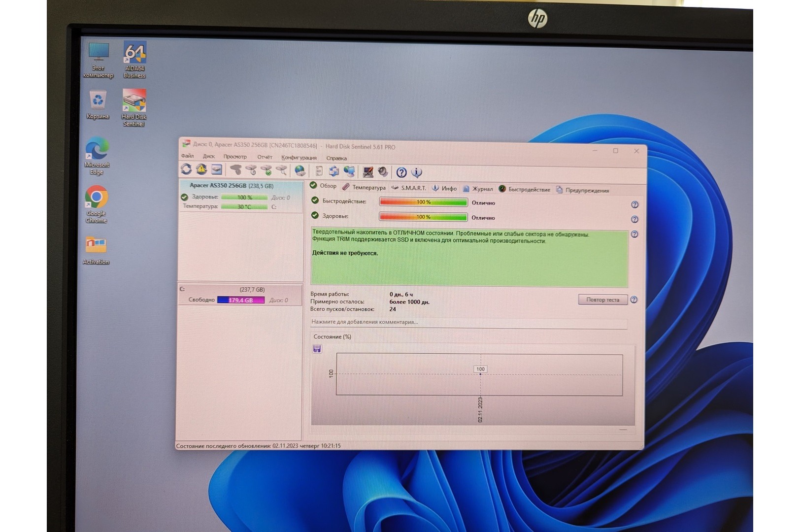Screen dimensions: 800x532
Task: Switch to the Быстродействие tab
Action: pyautogui.click(x=525, y=189)
